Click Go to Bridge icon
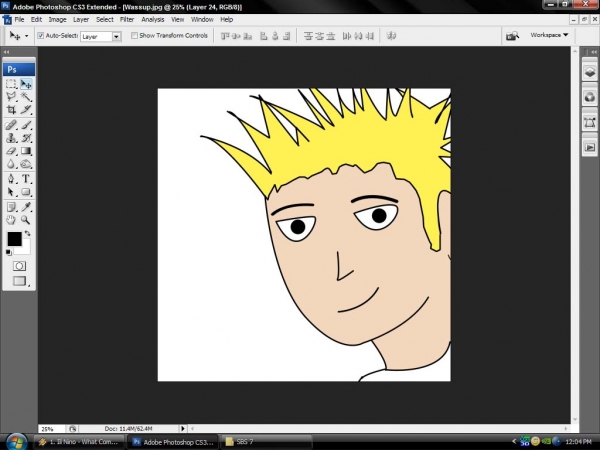 [x=512, y=36]
